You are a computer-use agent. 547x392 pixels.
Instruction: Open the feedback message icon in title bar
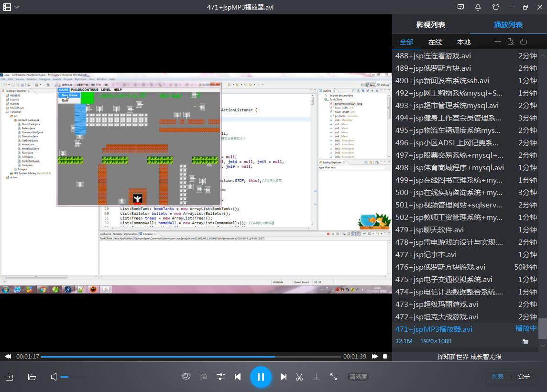pyautogui.click(x=460, y=7)
